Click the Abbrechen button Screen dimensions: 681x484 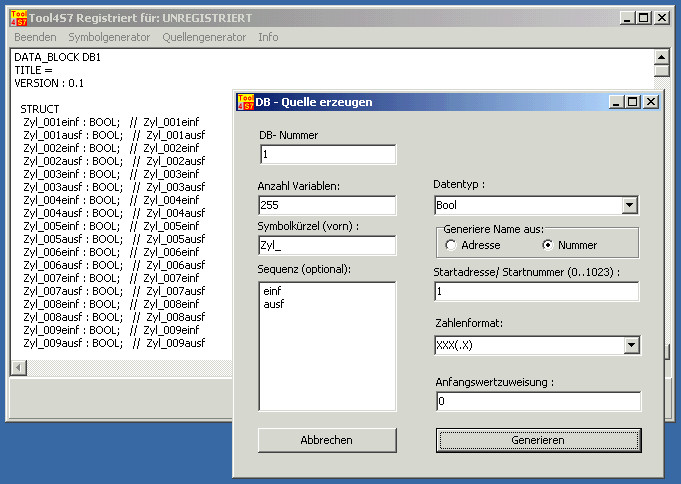(x=327, y=440)
